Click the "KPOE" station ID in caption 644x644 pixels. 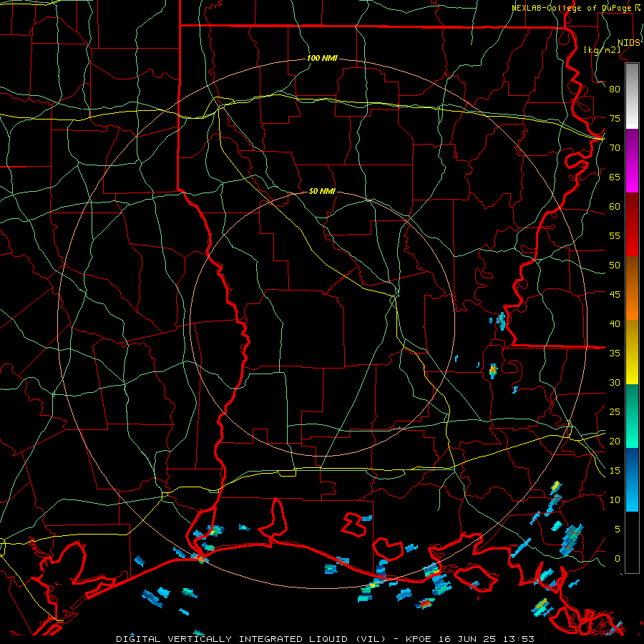418,639
